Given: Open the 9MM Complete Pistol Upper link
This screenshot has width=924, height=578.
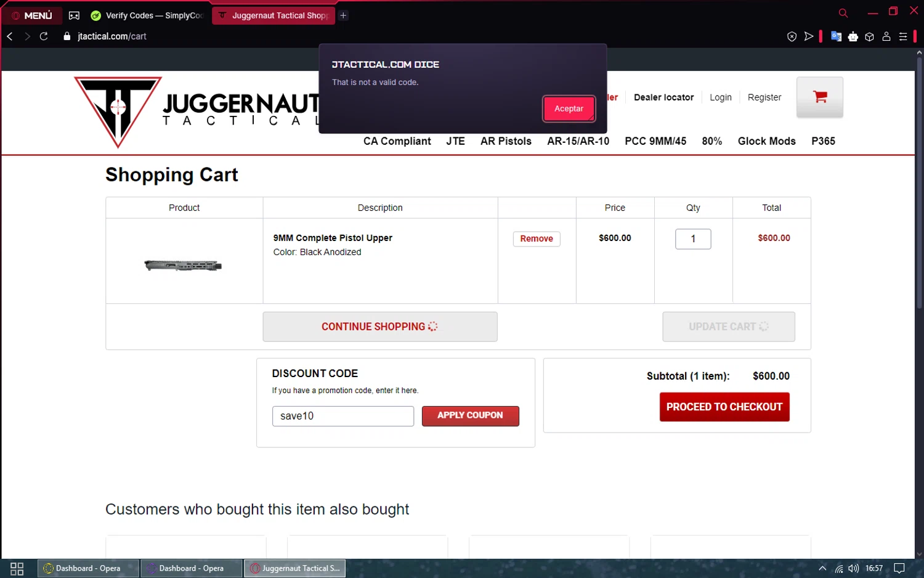Looking at the screenshot, I should pyautogui.click(x=333, y=238).
